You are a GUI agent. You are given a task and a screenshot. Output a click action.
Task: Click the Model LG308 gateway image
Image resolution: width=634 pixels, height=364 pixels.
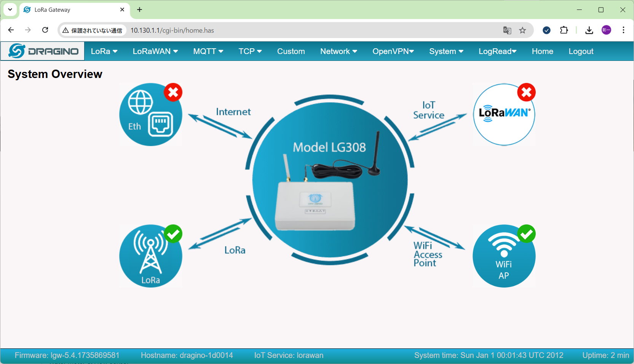(x=330, y=180)
